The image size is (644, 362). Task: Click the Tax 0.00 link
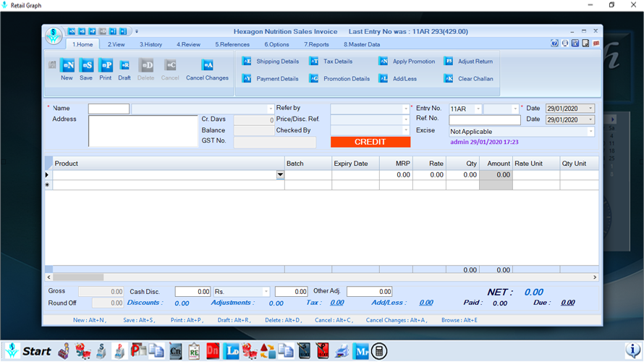click(x=337, y=303)
